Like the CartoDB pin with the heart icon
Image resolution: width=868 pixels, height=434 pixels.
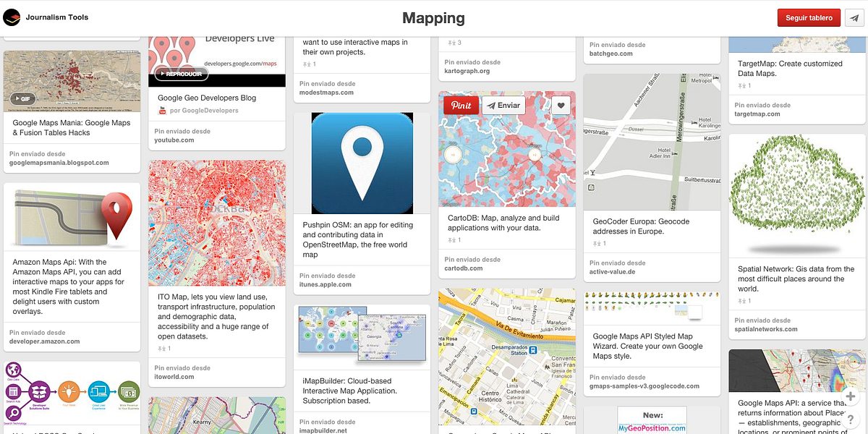(561, 105)
